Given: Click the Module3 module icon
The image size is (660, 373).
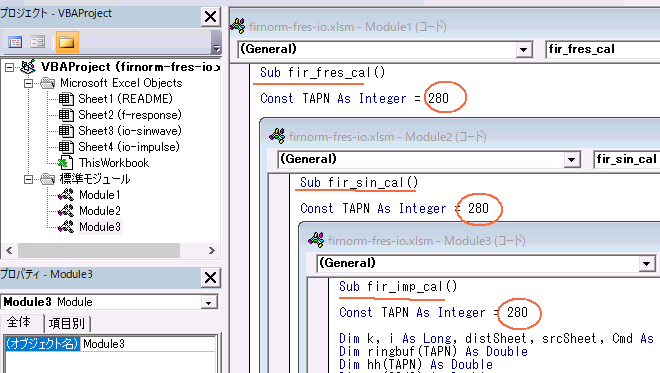Looking at the screenshot, I should coord(66,227).
